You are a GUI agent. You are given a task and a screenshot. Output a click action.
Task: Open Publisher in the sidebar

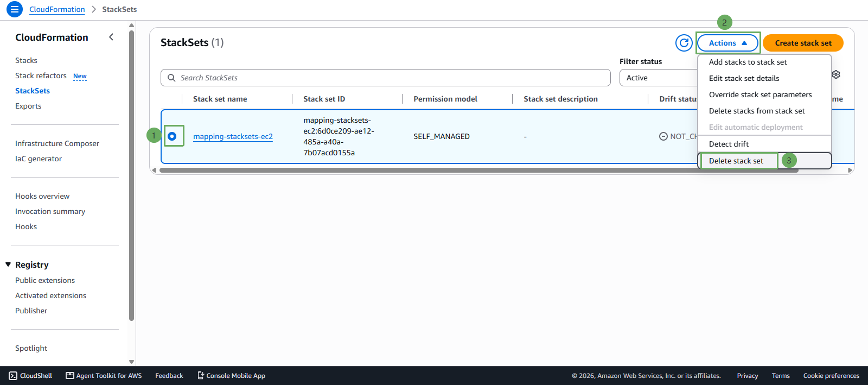point(31,311)
